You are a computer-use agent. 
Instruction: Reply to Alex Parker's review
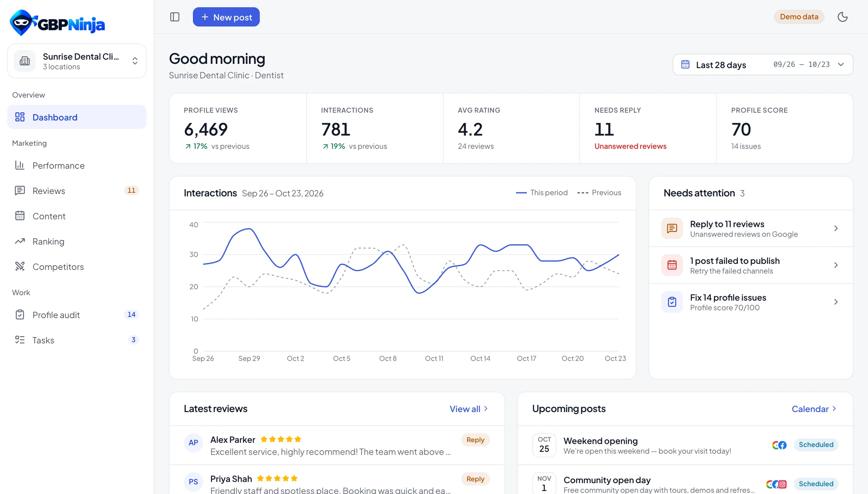pyautogui.click(x=475, y=440)
